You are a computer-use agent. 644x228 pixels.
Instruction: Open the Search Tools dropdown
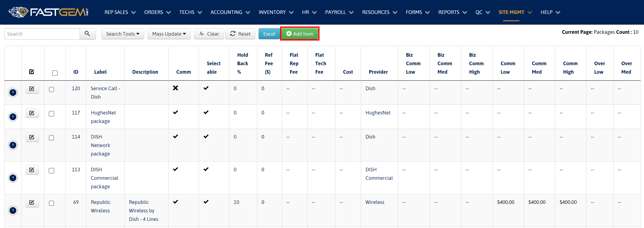(x=123, y=34)
